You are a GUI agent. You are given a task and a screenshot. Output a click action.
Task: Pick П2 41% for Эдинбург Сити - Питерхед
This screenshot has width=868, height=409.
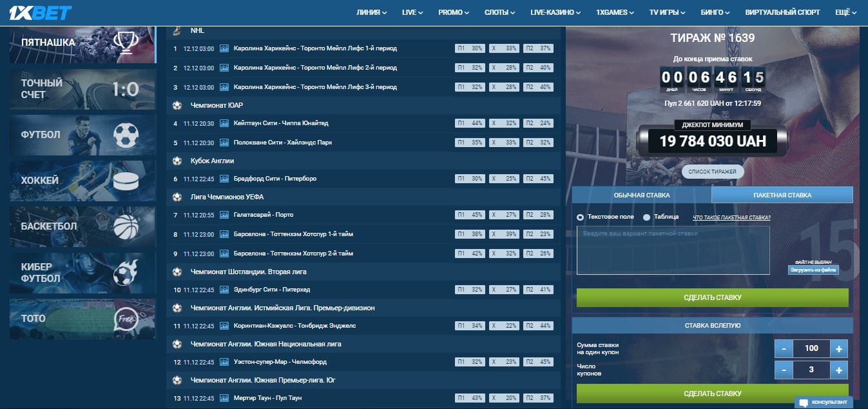[538, 290]
